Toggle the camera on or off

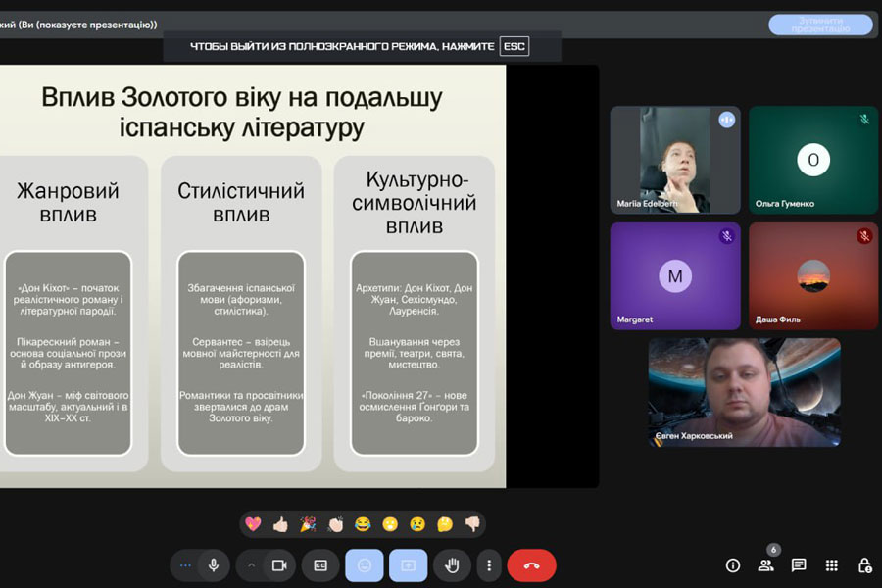pos(279,565)
